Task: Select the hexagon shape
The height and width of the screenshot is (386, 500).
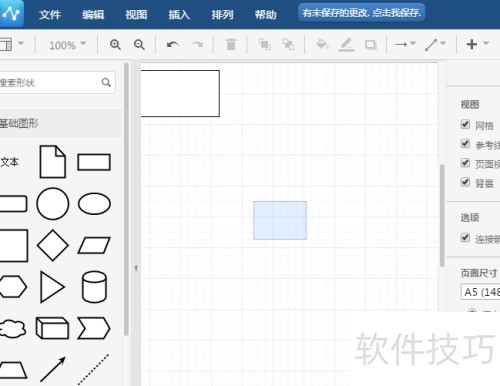Action: click(x=13, y=287)
